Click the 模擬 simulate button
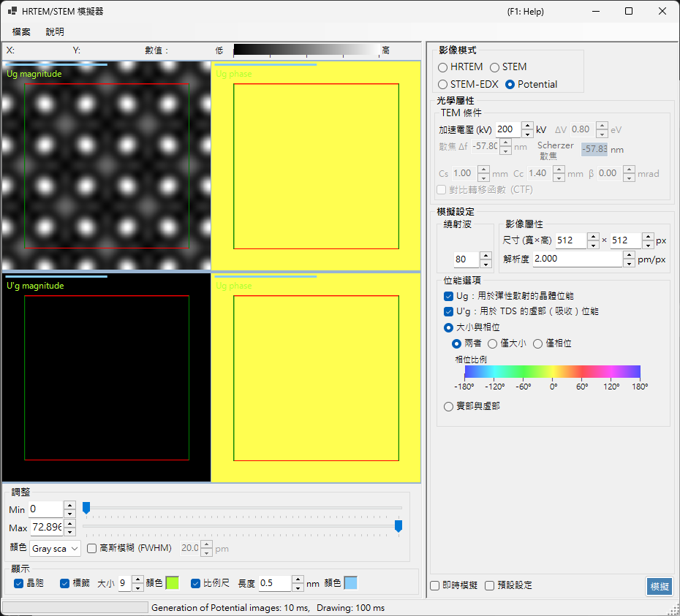 (660, 586)
